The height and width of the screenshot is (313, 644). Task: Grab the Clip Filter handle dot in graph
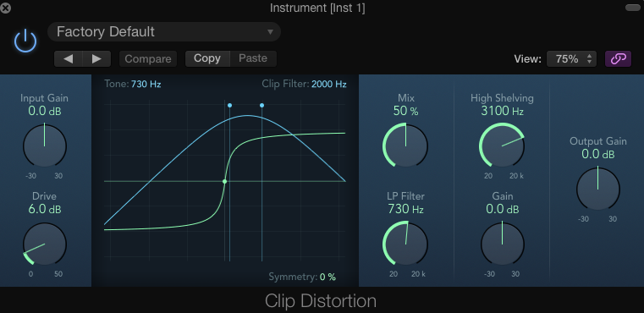click(x=262, y=106)
